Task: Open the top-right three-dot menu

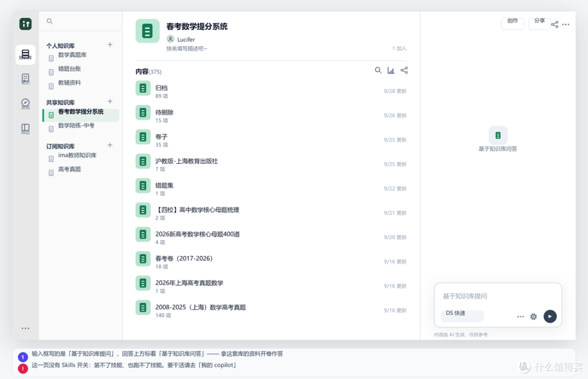Action: pyautogui.click(x=566, y=24)
